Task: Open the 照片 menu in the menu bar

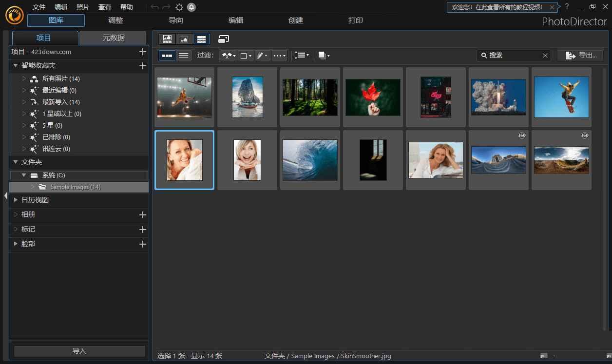Action: point(82,7)
